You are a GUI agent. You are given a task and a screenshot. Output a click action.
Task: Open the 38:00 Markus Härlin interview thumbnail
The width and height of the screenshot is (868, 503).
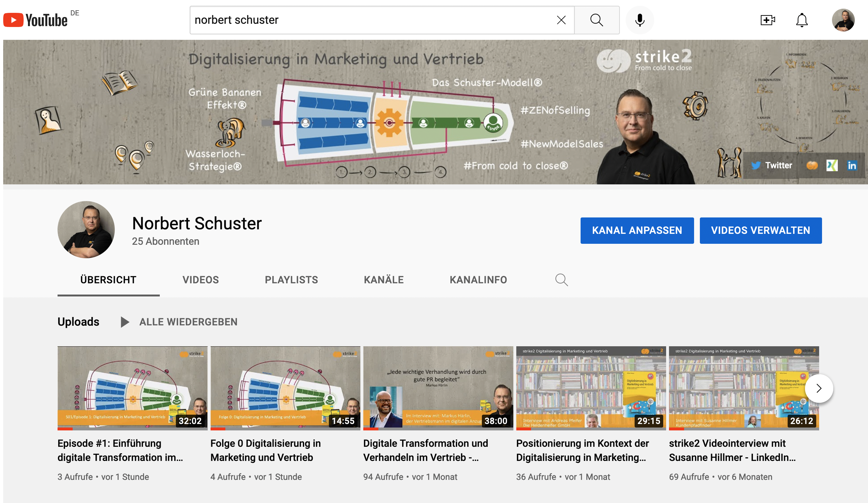tap(438, 388)
